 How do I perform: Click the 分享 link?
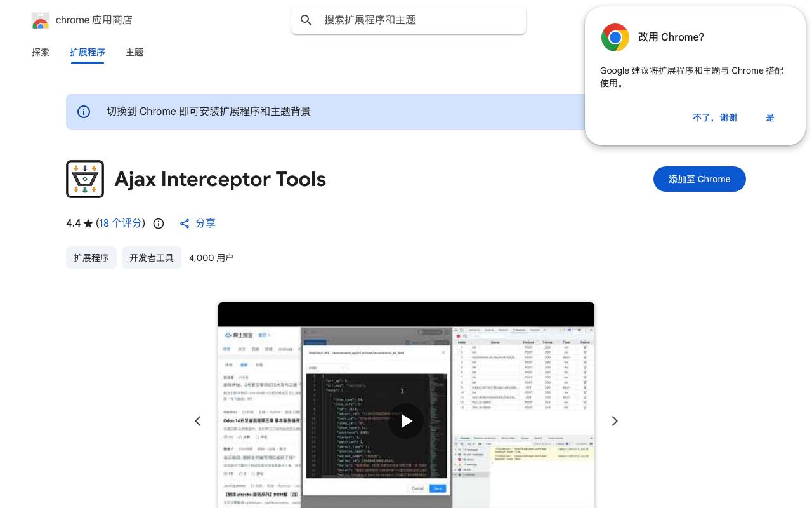point(206,224)
